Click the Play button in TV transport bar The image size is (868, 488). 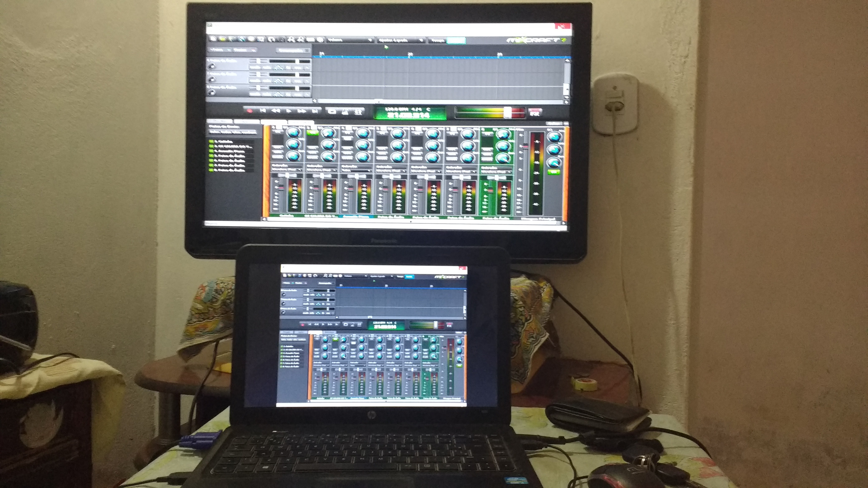pos(289,111)
